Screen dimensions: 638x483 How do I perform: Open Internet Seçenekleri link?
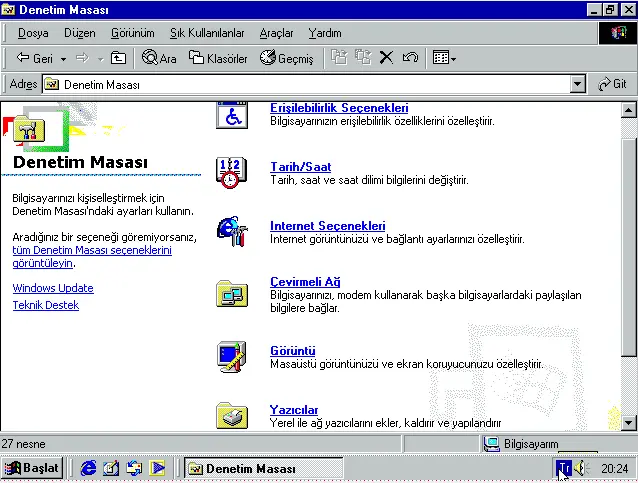coord(328,226)
